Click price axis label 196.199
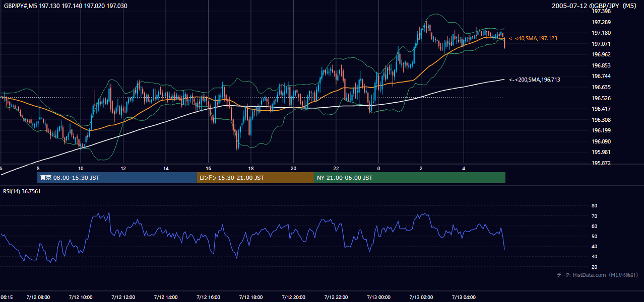The height and width of the screenshot is (302, 644). pyautogui.click(x=601, y=130)
